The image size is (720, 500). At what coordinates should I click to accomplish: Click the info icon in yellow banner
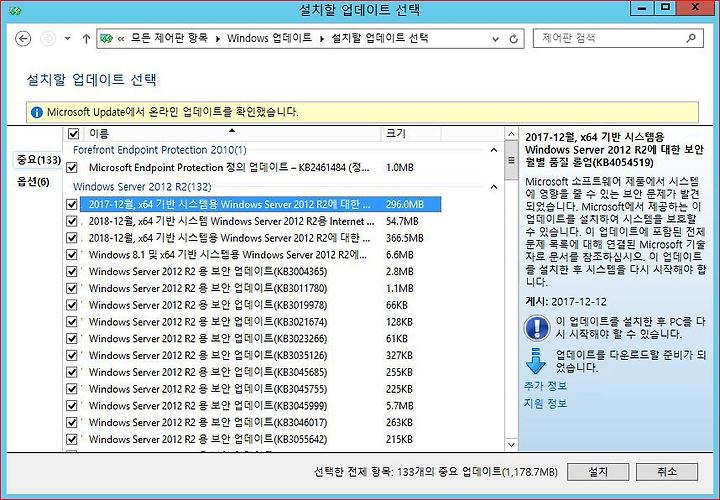pyautogui.click(x=36, y=112)
